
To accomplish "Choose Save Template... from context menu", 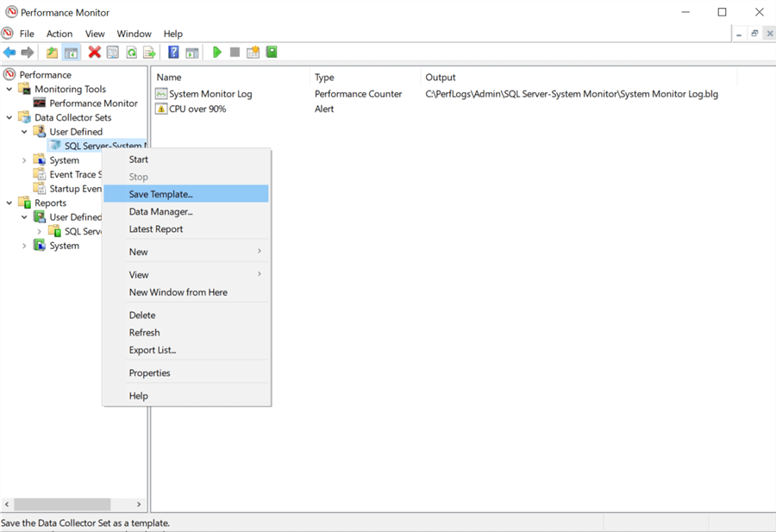I will [x=186, y=194].
